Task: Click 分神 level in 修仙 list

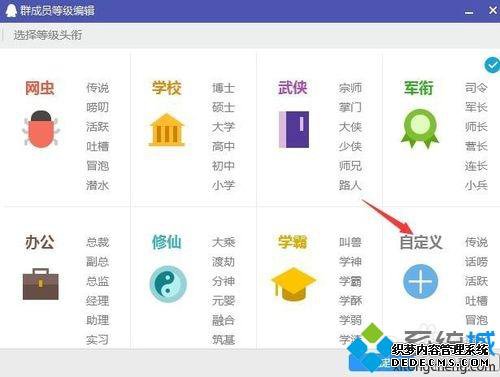Action: point(223,281)
